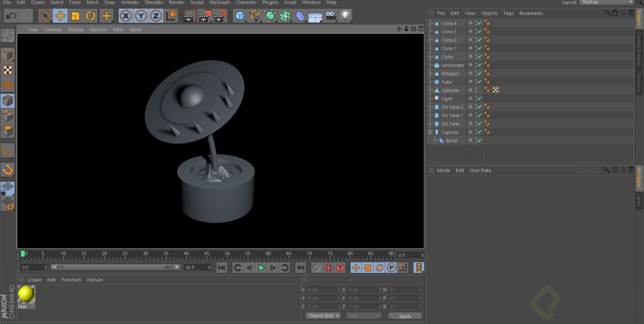Click the X position input field
This screenshot has height=324, width=644.
click(x=323, y=290)
